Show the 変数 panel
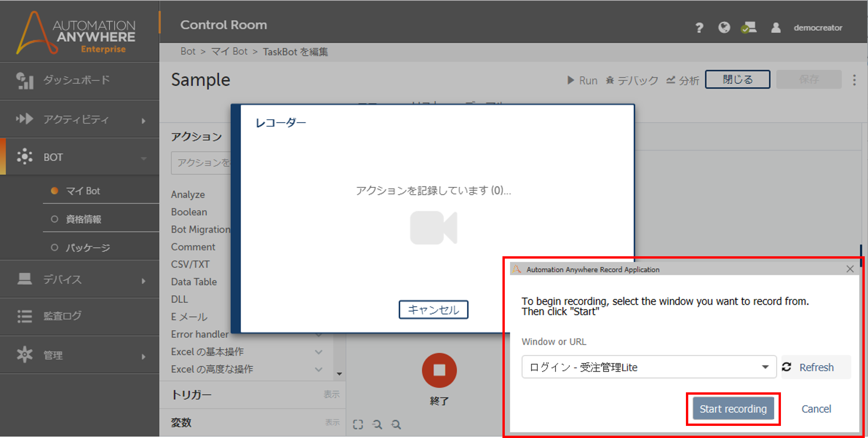This screenshot has width=868, height=438. (332, 422)
